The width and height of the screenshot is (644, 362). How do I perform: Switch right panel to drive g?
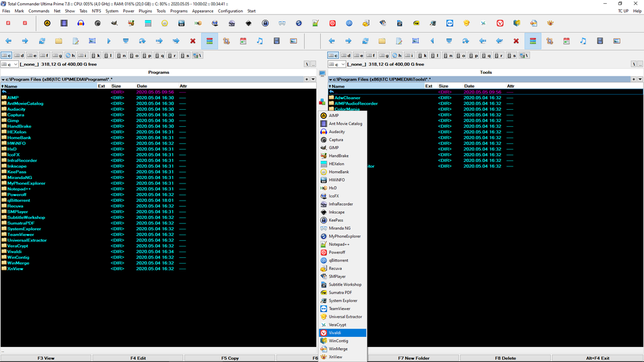point(384,55)
